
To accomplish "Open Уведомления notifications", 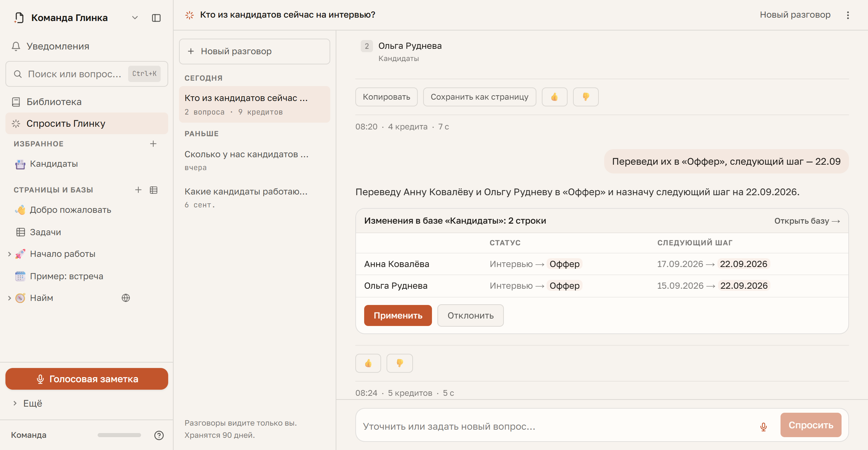I will 87,46.
